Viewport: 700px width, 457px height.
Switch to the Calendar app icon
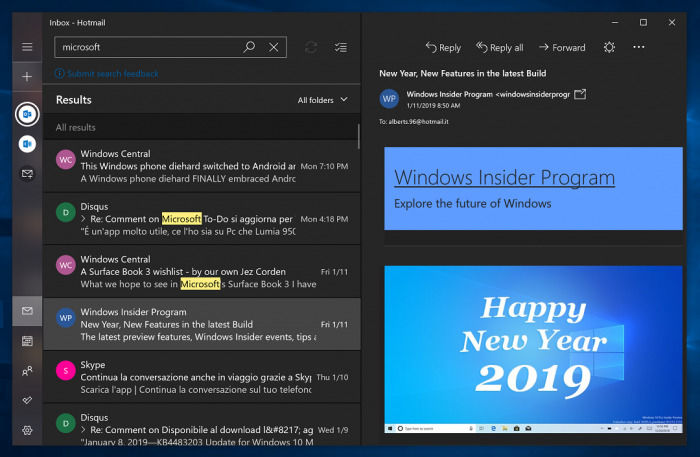click(27, 342)
